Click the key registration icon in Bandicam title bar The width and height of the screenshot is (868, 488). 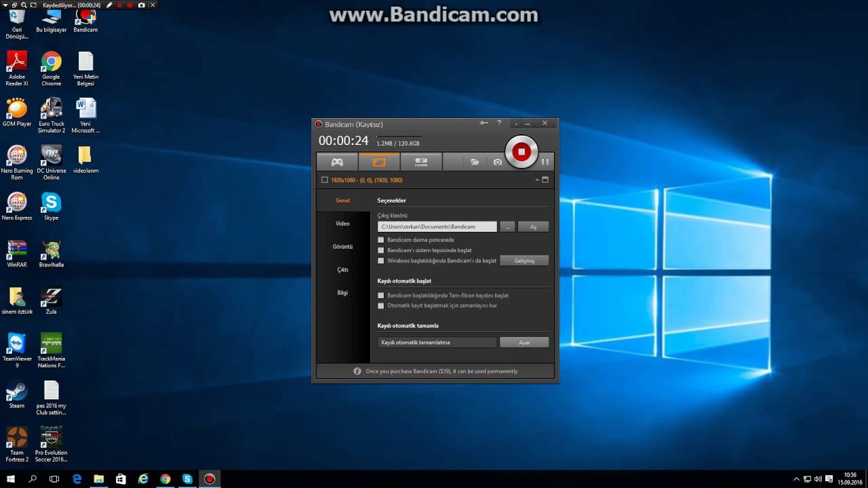484,123
